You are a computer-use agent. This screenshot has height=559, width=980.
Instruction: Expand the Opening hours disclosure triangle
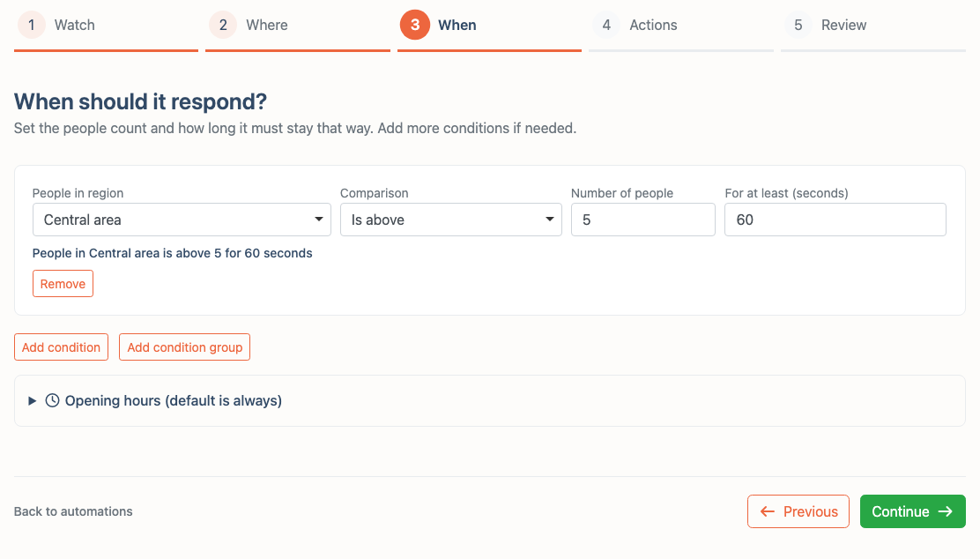[32, 401]
